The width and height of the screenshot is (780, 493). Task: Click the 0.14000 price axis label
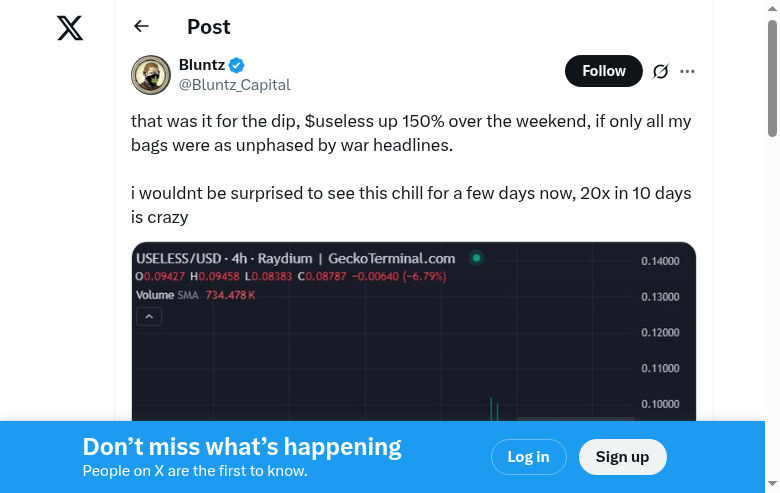pyautogui.click(x=660, y=262)
